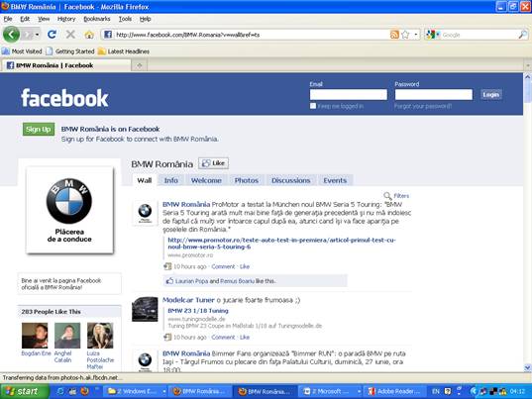This screenshot has height=399, width=532.
Task: Click the Modelcar Tuner name link
Action: [188, 300]
